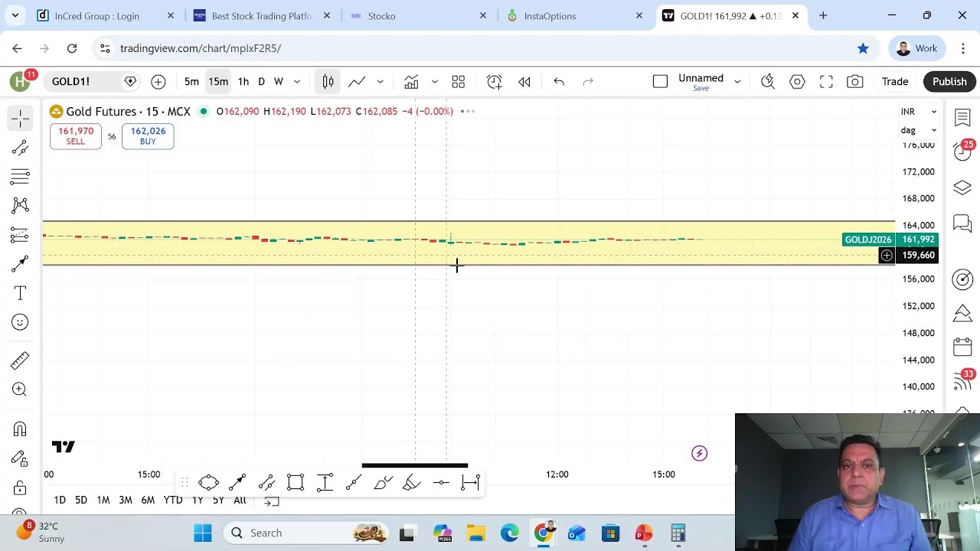The height and width of the screenshot is (551, 980).
Task: Select the trend line drawing tool
Action: (x=20, y=148)
